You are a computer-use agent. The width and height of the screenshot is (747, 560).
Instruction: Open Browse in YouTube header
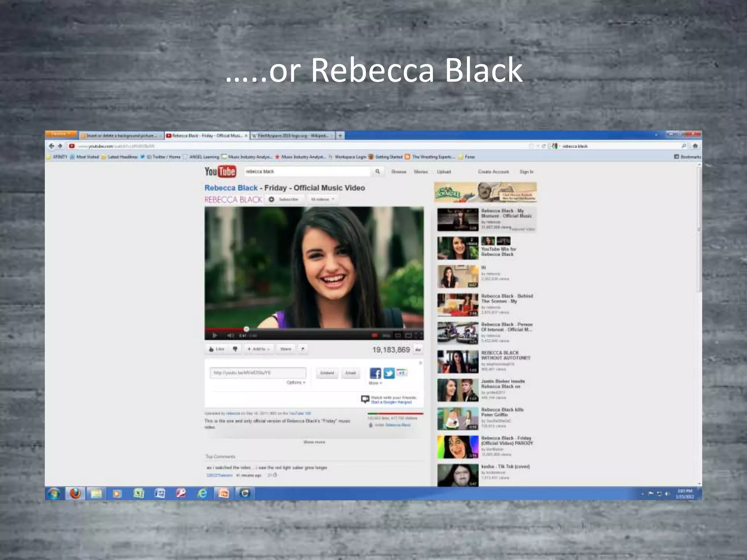point(399,172)
